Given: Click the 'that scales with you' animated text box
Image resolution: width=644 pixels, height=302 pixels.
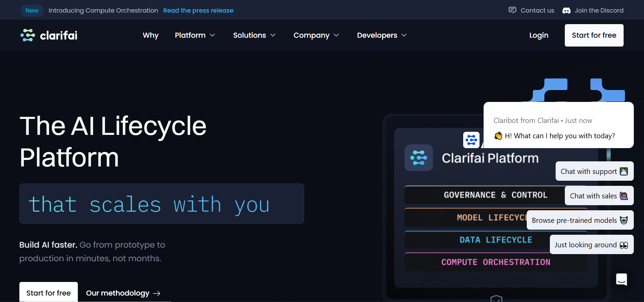Looking at the screenshot, I should pyautogui.click(x=162, y=204).
